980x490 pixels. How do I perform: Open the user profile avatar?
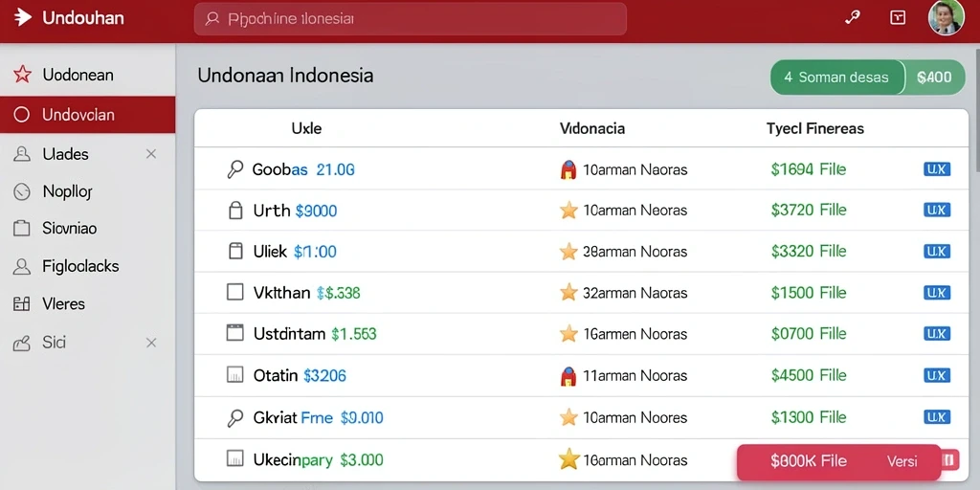[x=946, y=17]
